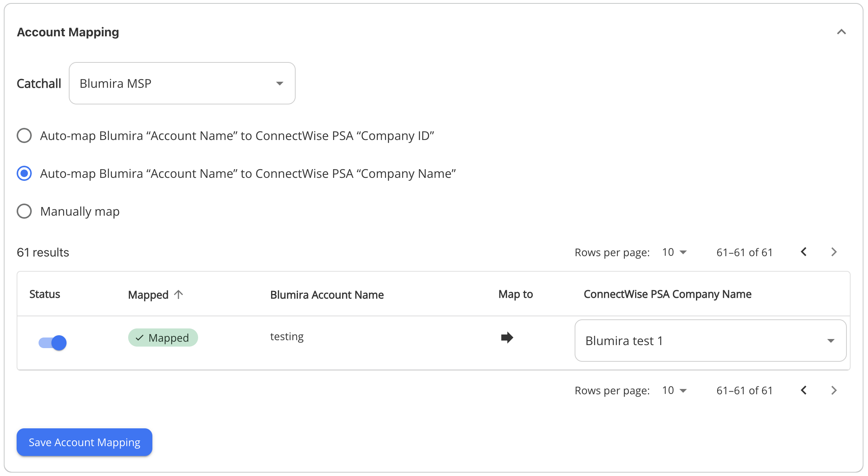This screenshot has width=868, height=476.
Task: Click the Blumira Account Name column header
Action: pyautogui.click(x=327, y=295)
